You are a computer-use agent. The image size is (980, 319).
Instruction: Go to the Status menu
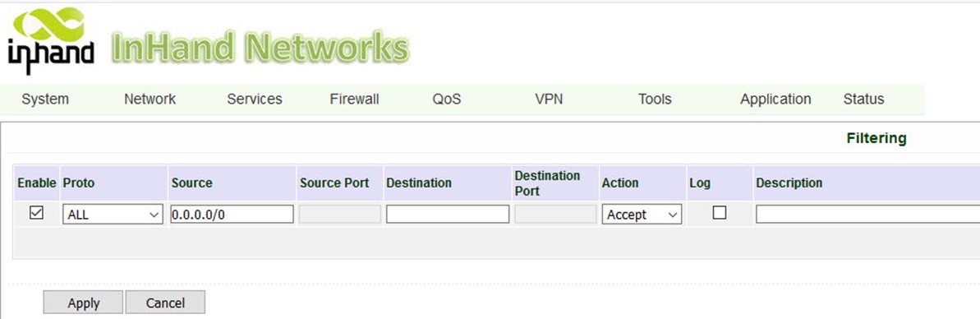[863, 99]
